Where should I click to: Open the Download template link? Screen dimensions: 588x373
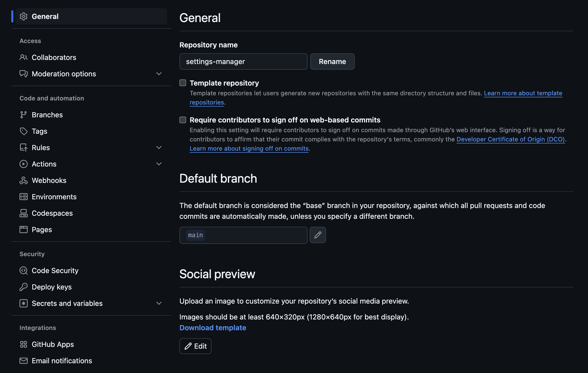coord(213,328)
